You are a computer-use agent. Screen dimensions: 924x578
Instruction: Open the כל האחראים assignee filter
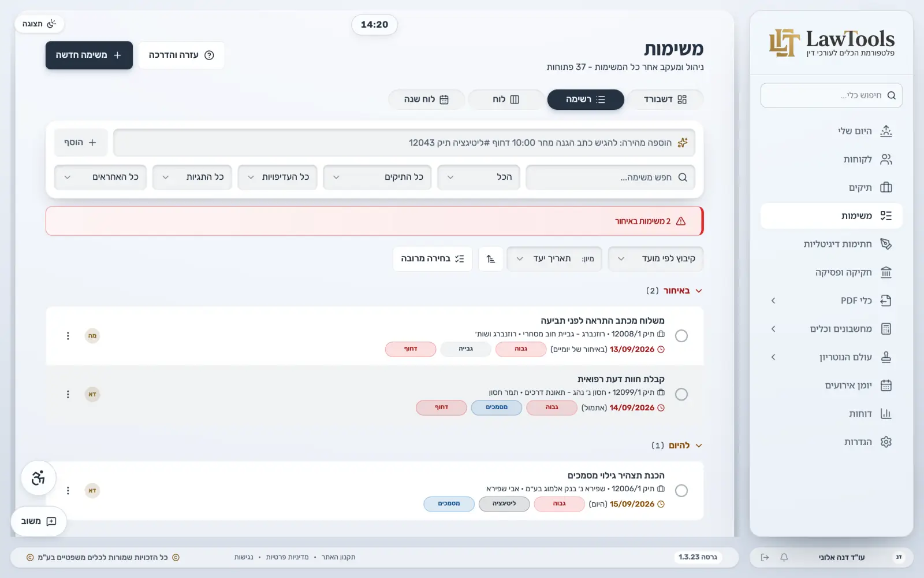click(x=100, y=177)
